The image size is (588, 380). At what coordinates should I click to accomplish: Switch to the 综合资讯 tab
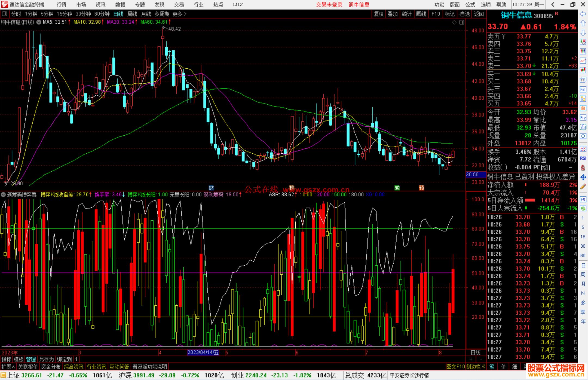point(73,367)
